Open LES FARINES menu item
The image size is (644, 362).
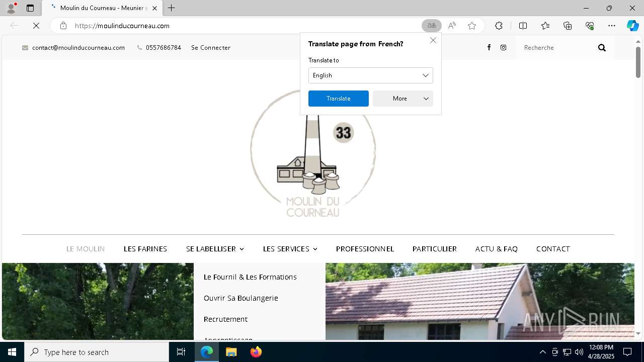click(145, 249)
